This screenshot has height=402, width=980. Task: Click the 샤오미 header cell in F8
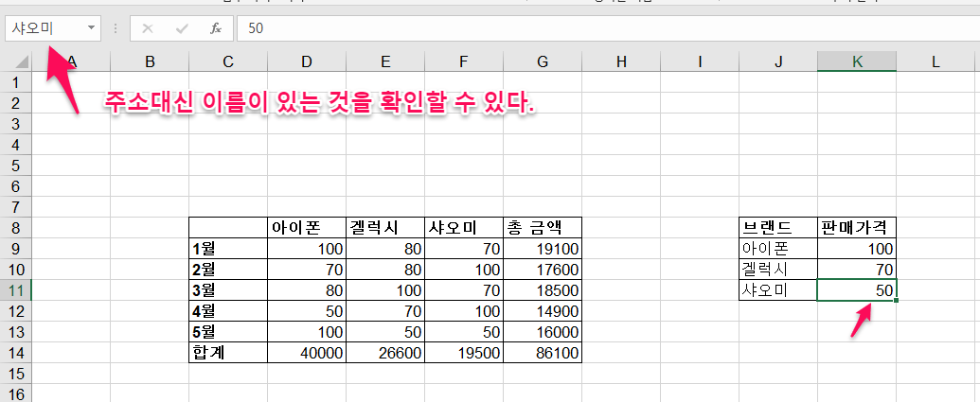464,228
